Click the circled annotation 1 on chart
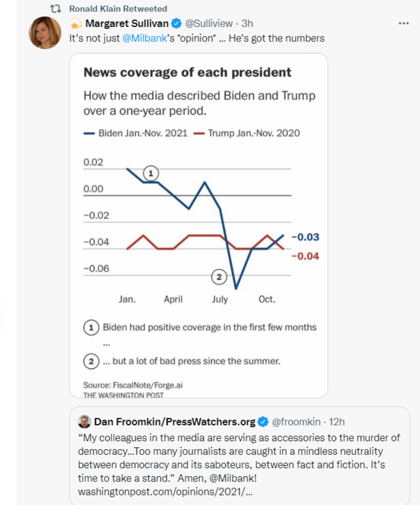Screen dimensions: 420x505 click(151, 173)
